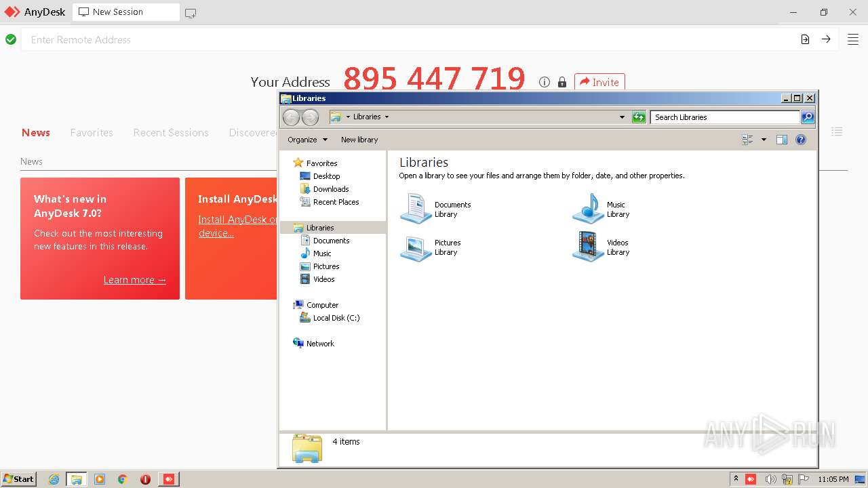Click the info icon next to AnyDesk address

[545, 82]
